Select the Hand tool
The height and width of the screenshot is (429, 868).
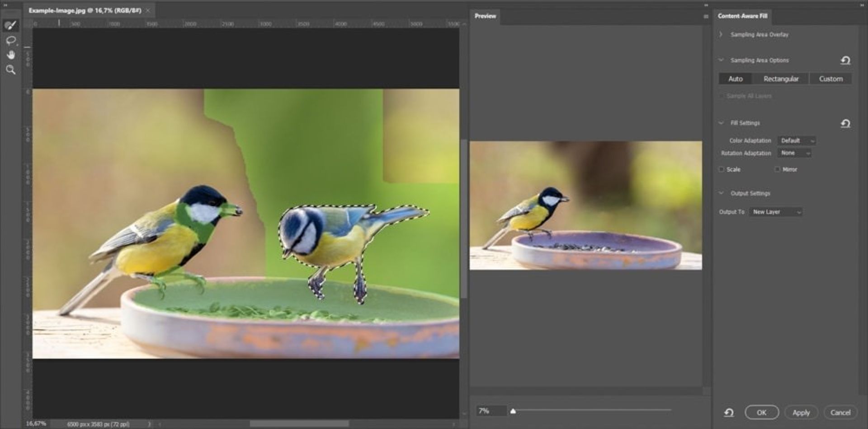10,55
